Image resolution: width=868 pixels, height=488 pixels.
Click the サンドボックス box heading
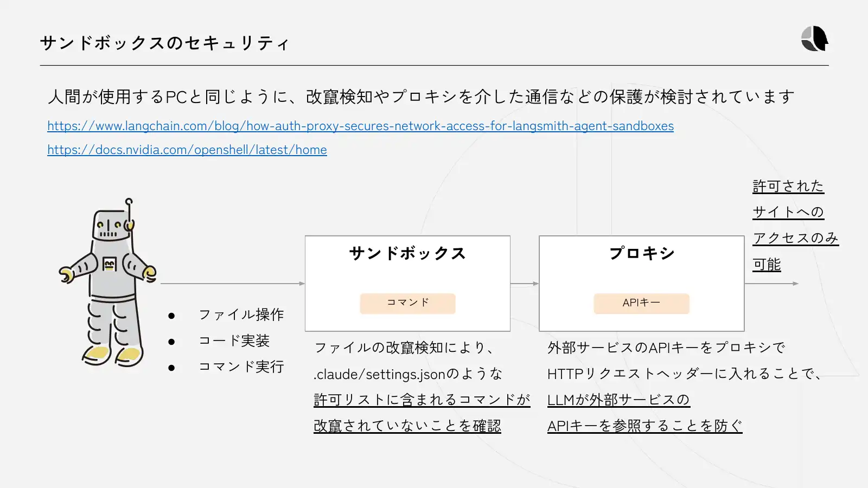pos(407,253)
